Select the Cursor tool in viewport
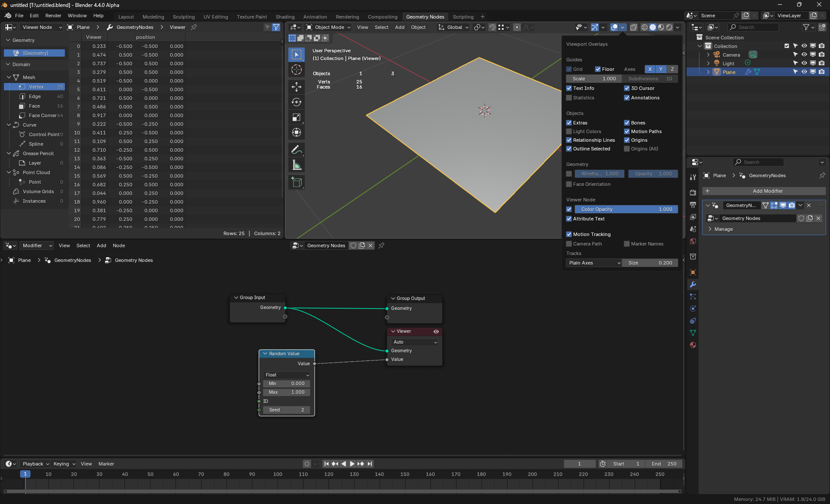 tap(297, 70)
